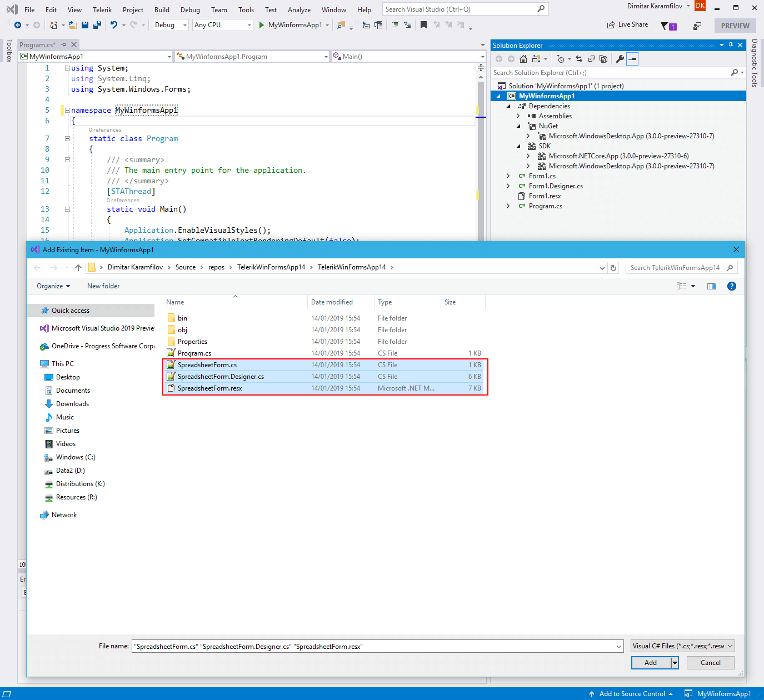The width and height of the screenshot is (764, 700).
Task: Sync with Active Document icon
Action: (x=579, y=59)
